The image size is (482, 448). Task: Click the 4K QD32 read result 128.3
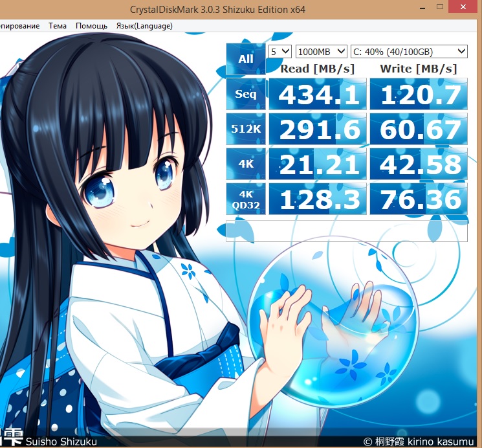pos(318,199)
